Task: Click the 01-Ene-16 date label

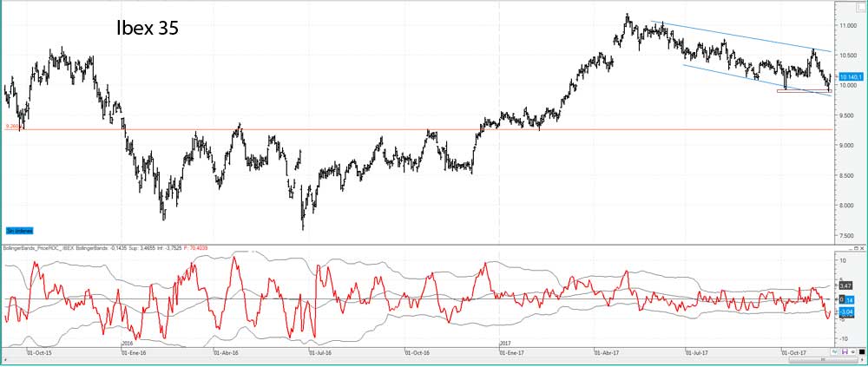Action: (x=134, y=351)
